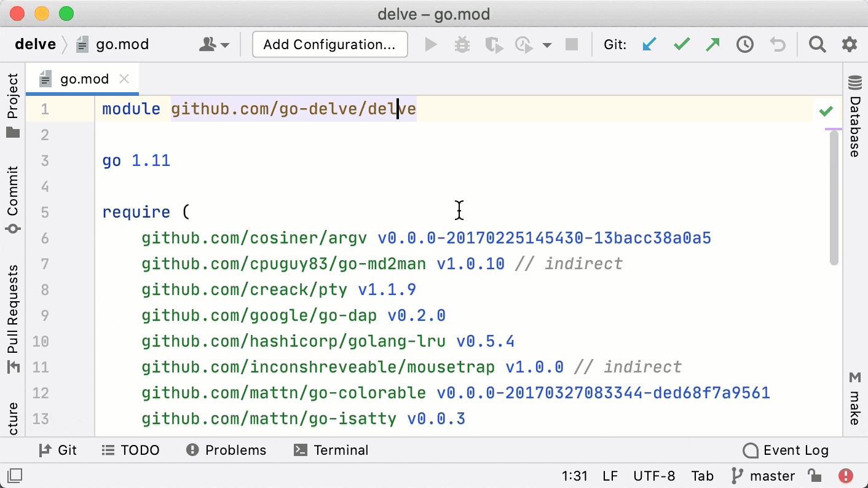Image resolution: width=868 pixels, height=488 pixels.
Task: Open the IDE Settings gear icon
Action: pyautogui.click(x=850, y=44)
